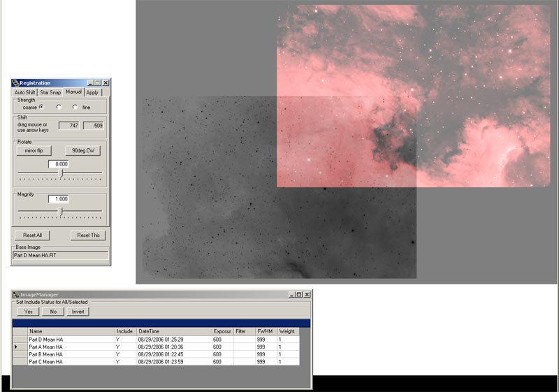559x392 pixels.
Task: Open the Star Snap tab
Action: pyautogui.click(x=50, y=92)
